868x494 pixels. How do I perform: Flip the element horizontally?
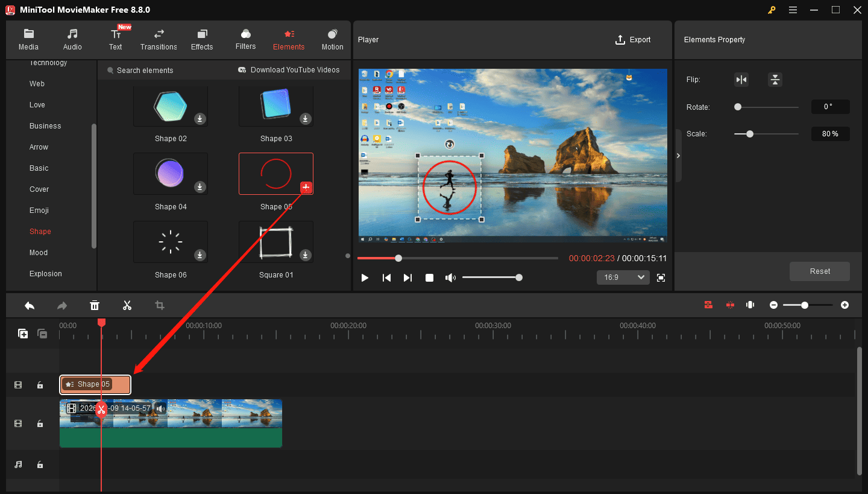pos(741,80)
